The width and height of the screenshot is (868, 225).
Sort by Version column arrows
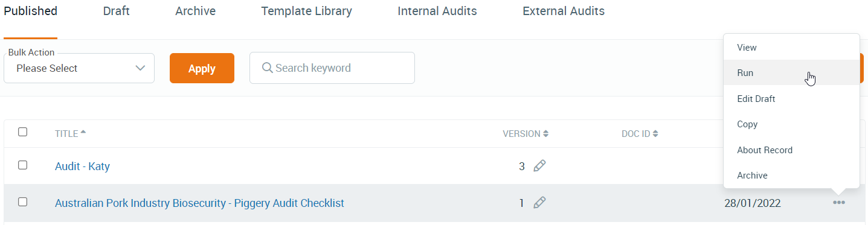(545, 134)
